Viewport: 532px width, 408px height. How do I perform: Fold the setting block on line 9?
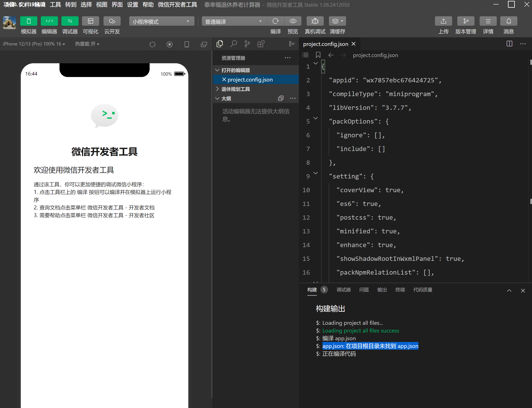pos(316,173)
